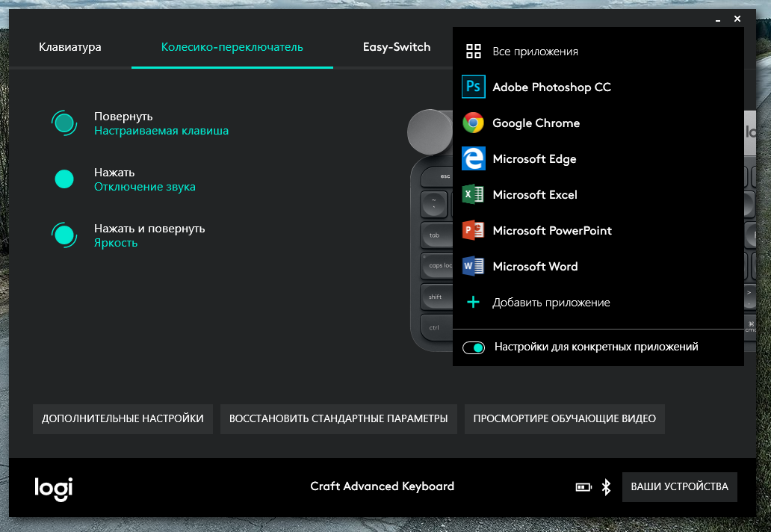Toggle Настройки для конкретных приложений switch
Viewport: 771px width, 532px height.
pyautogui.click(x=474, y=347)
